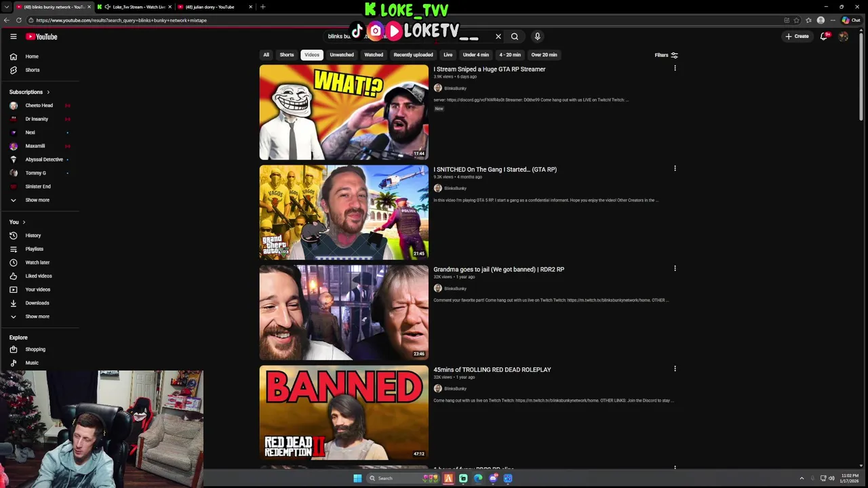
Task: Open Shorts in the sidebar
Action: (x=40, y=70)
